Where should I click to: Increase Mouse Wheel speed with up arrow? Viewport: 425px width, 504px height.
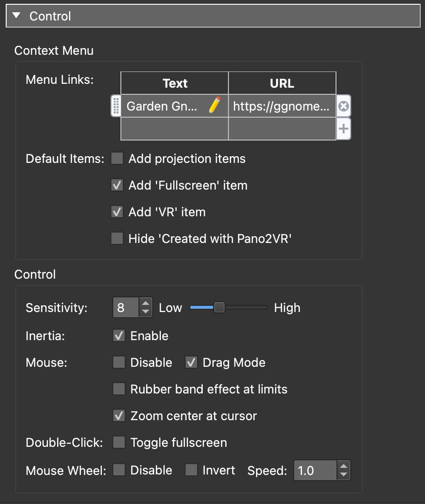click(x=343, y=466)
